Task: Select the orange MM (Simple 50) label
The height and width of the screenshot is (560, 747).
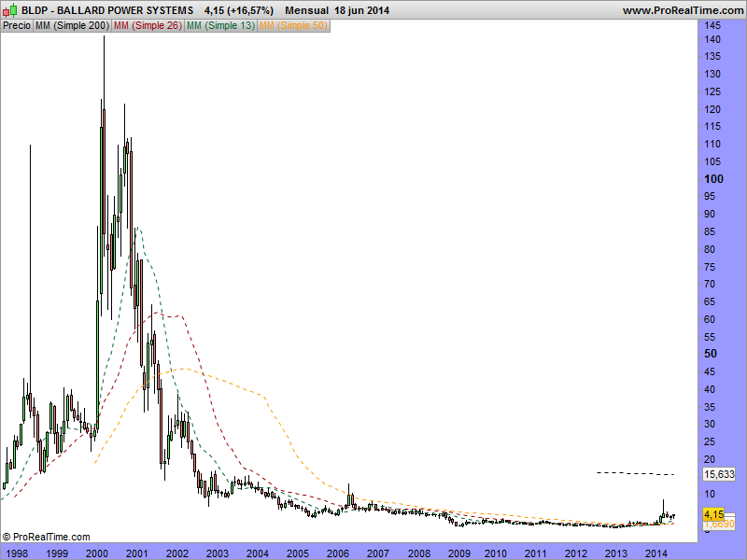Action: 292,25
